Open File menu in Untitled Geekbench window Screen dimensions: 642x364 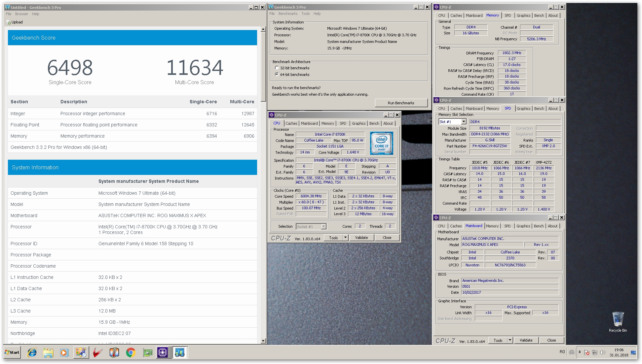pyautogui.click(x=9, y=14)
